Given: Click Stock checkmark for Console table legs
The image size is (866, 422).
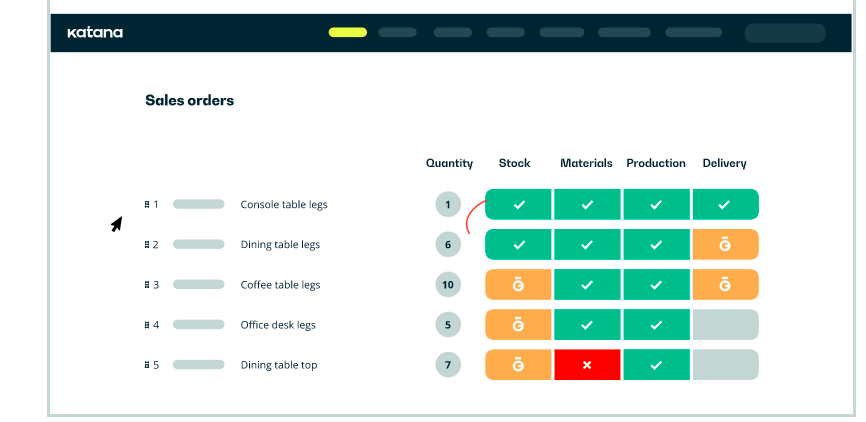Looking at the screenshot, I should click(x=518, y=204).
